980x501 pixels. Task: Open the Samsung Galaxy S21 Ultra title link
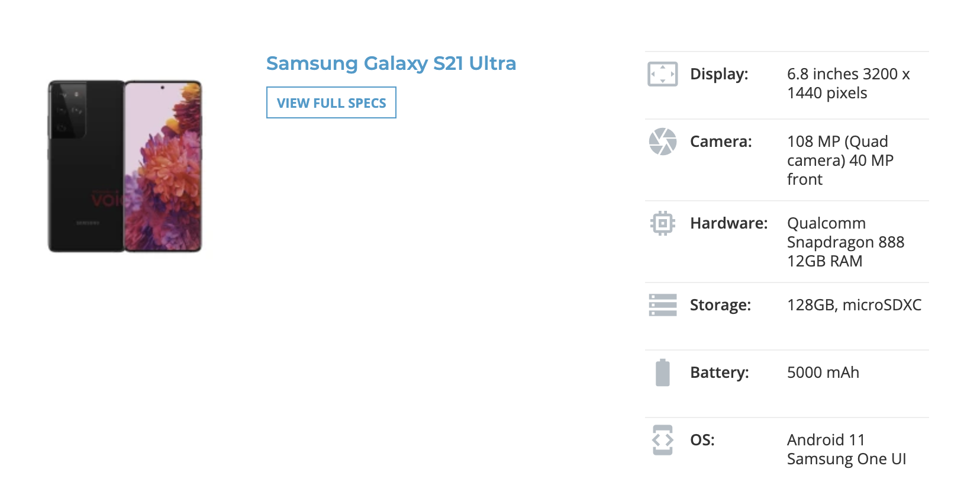391,63
